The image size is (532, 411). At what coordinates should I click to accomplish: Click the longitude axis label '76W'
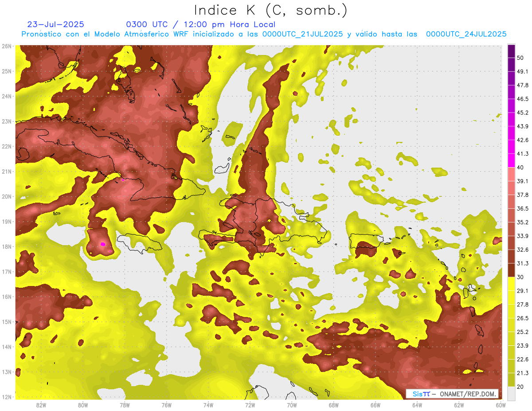[166, 405]
